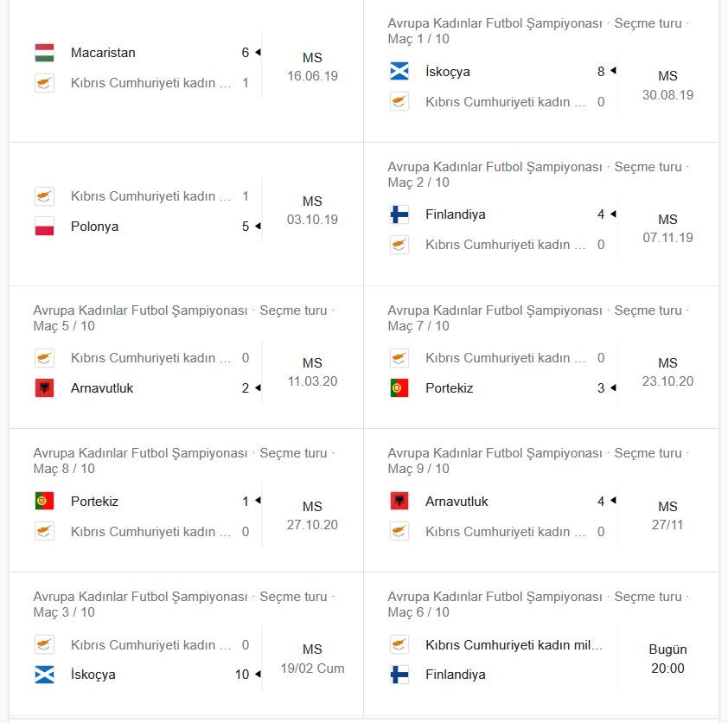Image resolution: width=728 pixels, height=723 pixels.
Task: Click the Hungary flag icon next to Macaristan
Action: click(45, 53)
